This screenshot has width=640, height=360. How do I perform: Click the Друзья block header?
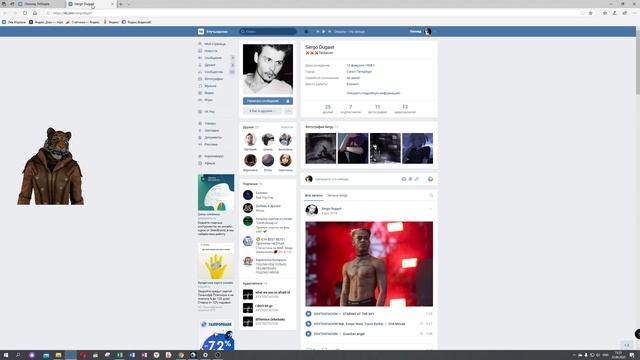[x=248, y=127]
